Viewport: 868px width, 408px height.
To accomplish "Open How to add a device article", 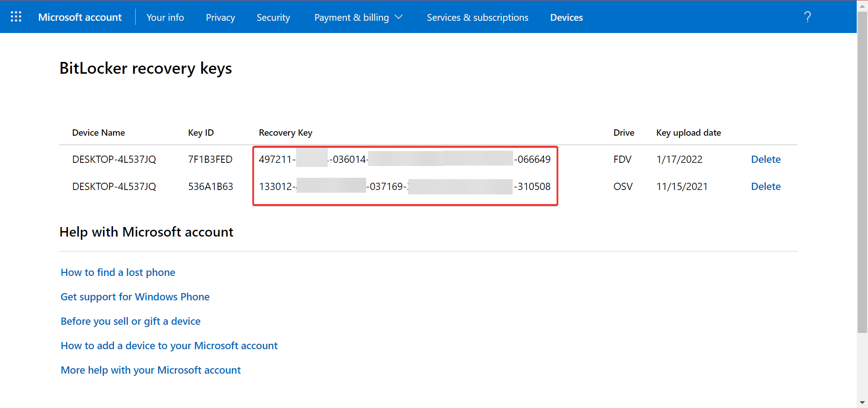I will tap(169, 346).
